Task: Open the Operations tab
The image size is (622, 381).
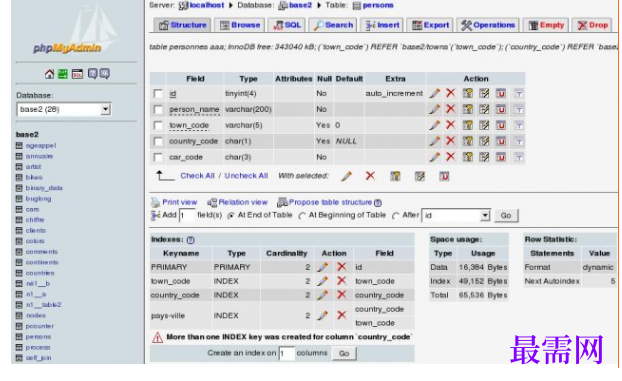Action: (x=488, y=25)
